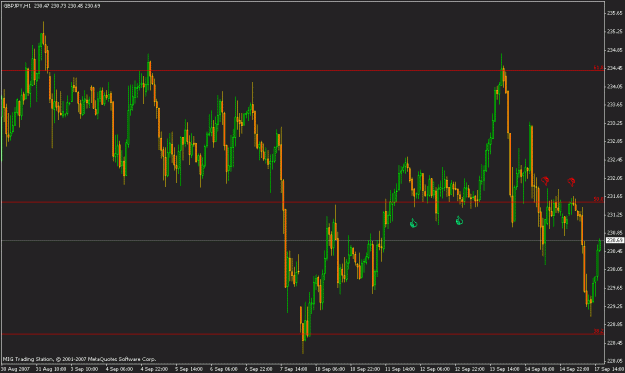This screenshot has width=625, height=373.
Task: Click the 17 Sep 14:00 time label
Action: pos(609,369)
